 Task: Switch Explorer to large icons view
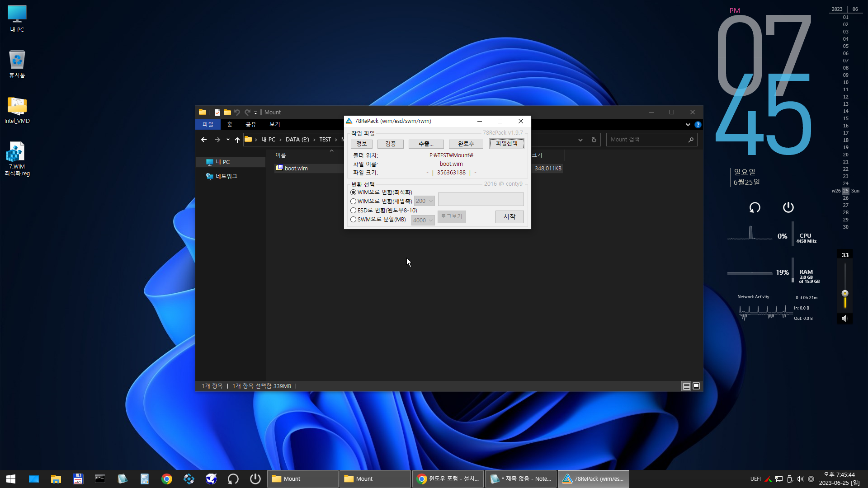(x=696, y=386)
